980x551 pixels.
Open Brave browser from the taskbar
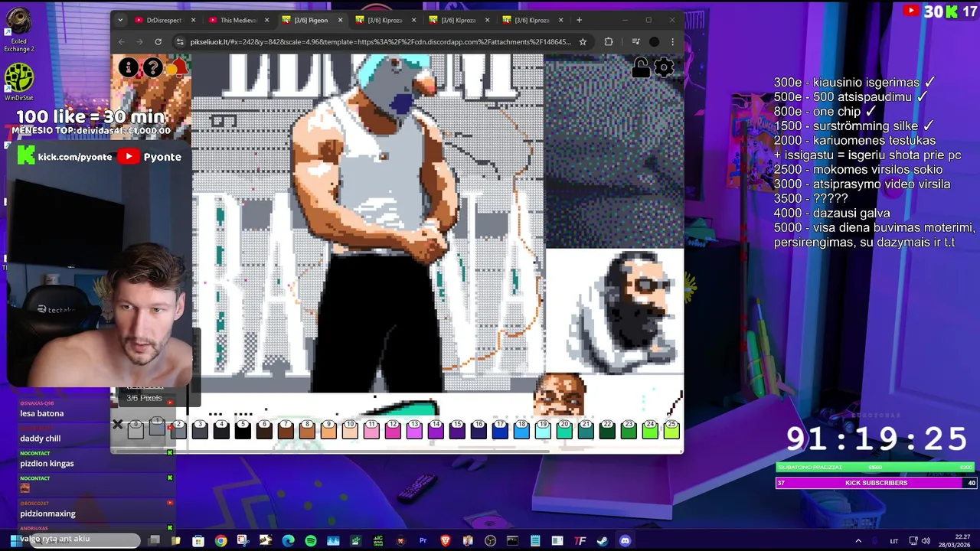[446, 541]
